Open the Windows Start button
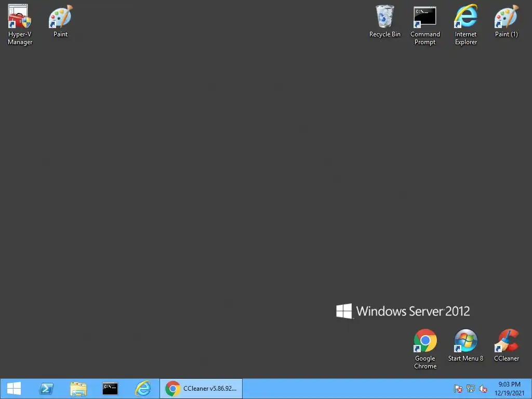532x399 pixels. pyautogui.click(x=14, y=389)
